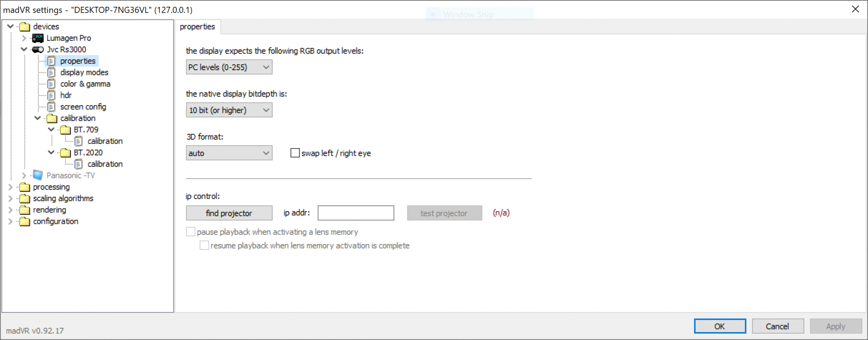Focus the ip addr input field

356,213
